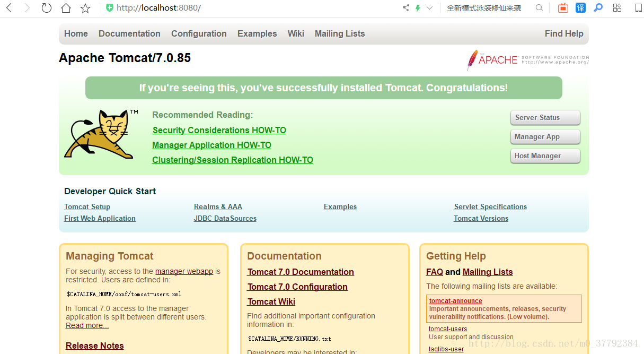Open the Realms & AAA link

click(x=218, y=206)
